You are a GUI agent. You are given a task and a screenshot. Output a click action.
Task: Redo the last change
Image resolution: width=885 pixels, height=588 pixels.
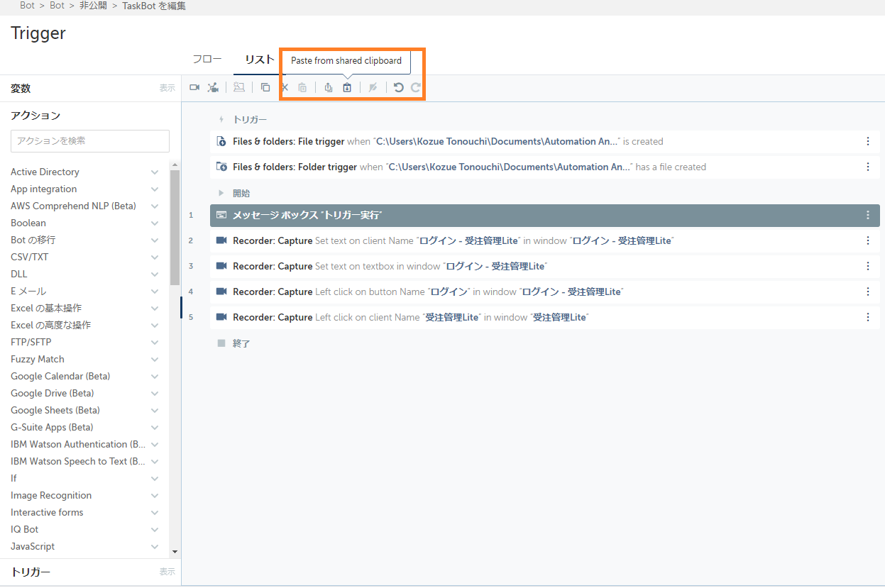click(416, 87)
